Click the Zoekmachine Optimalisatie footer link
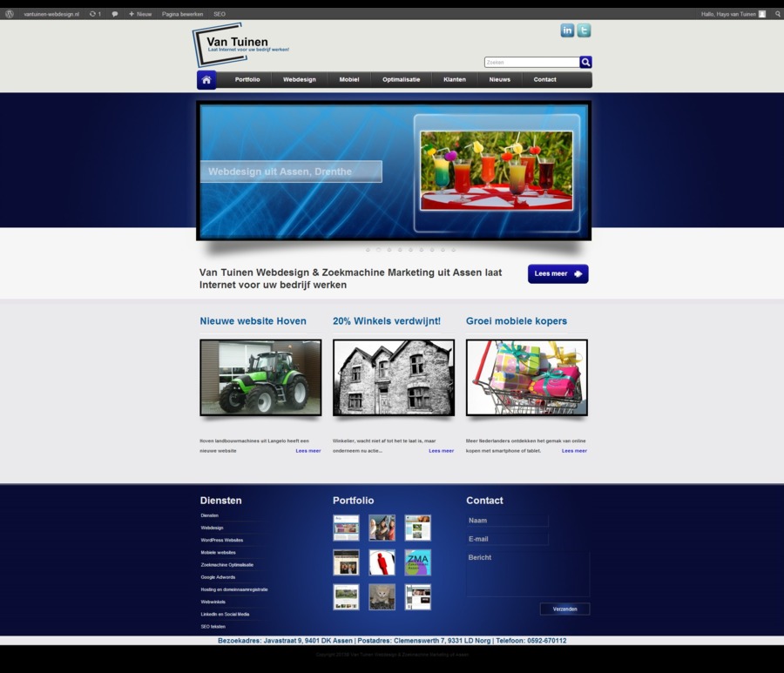This screenshot has height=673, width=784. (227, 564)
